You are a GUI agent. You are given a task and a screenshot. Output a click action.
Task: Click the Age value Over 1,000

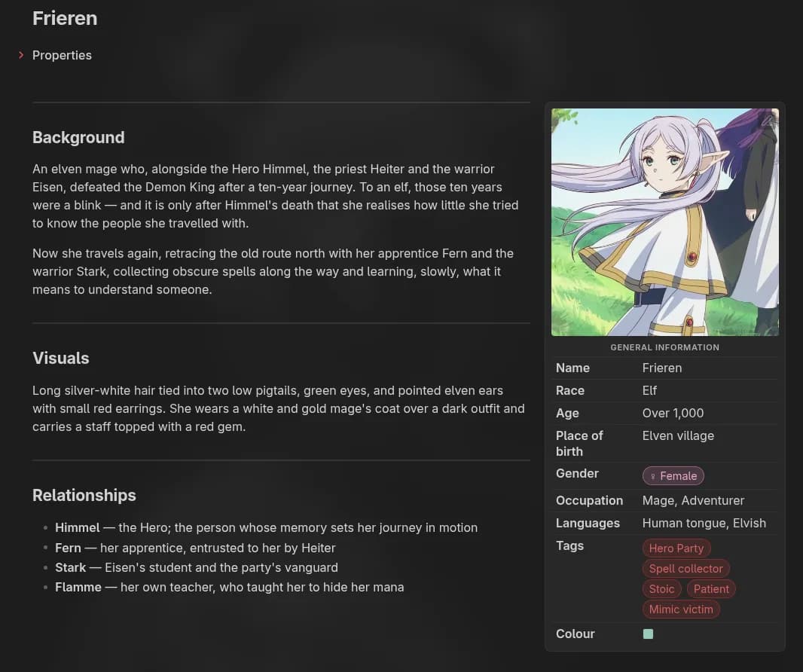pyautogui.click(x=673, y=413)
